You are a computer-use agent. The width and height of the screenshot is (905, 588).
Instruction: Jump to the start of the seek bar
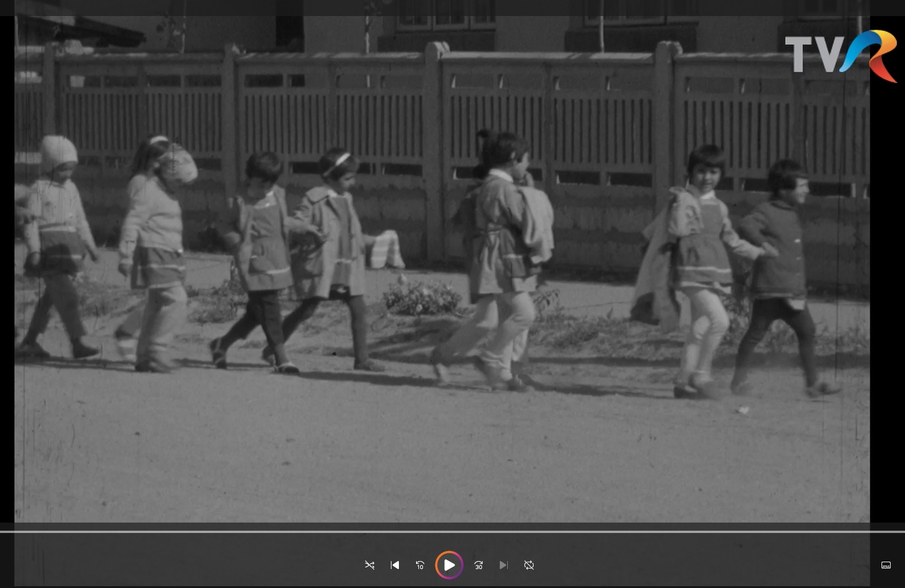[2, 532]
